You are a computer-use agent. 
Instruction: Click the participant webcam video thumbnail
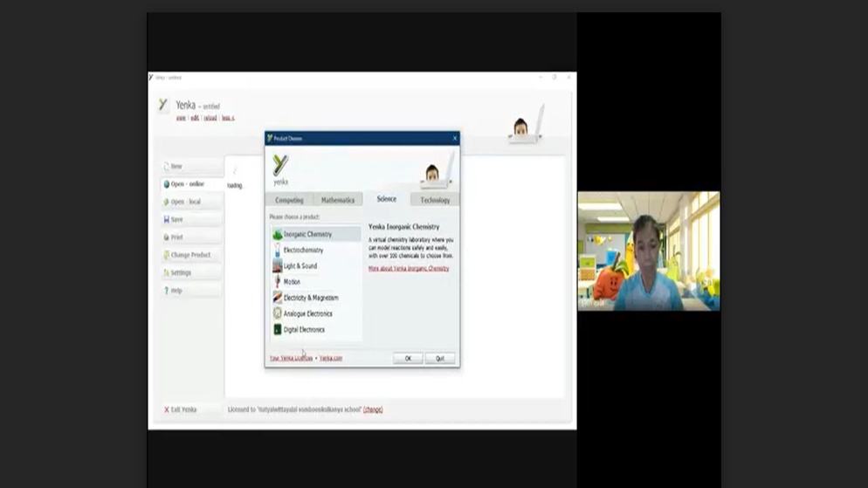coord(649,251)
